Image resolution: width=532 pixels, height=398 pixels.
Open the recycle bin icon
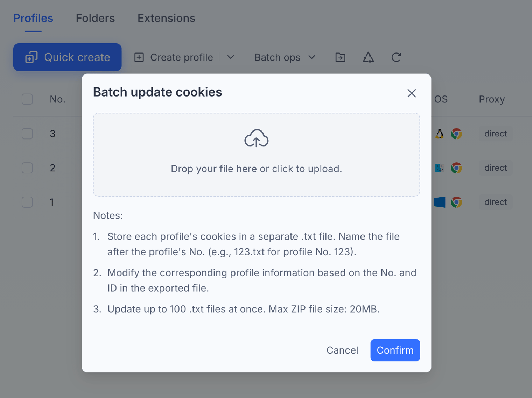(368, 57)
